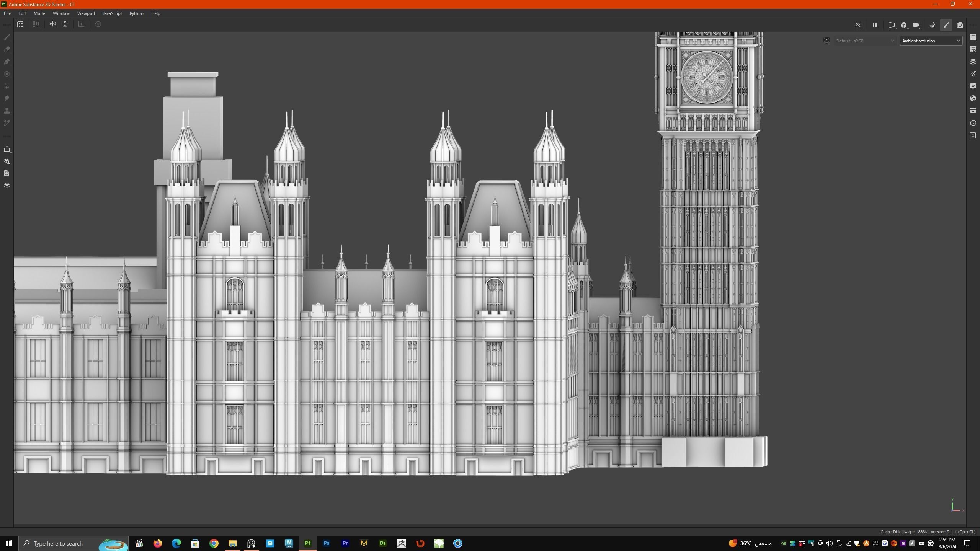
Task: Flip vertically using the mirror toolbar icon
Action: tap(65, 24)
